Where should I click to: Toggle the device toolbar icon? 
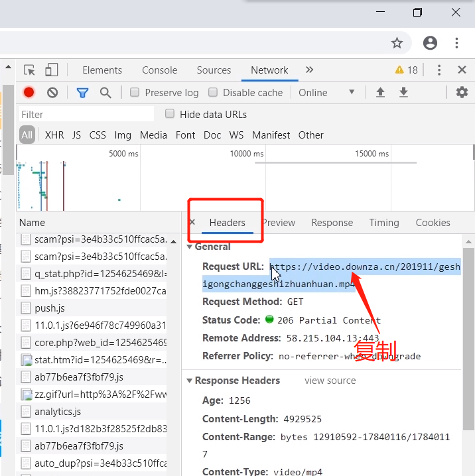coord(52,70)
